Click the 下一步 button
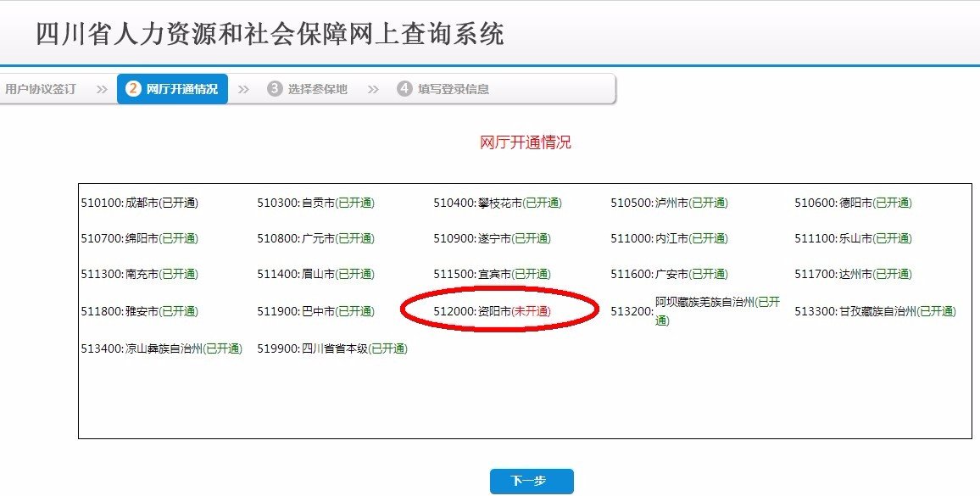980x496 pixels. [531, 481]
